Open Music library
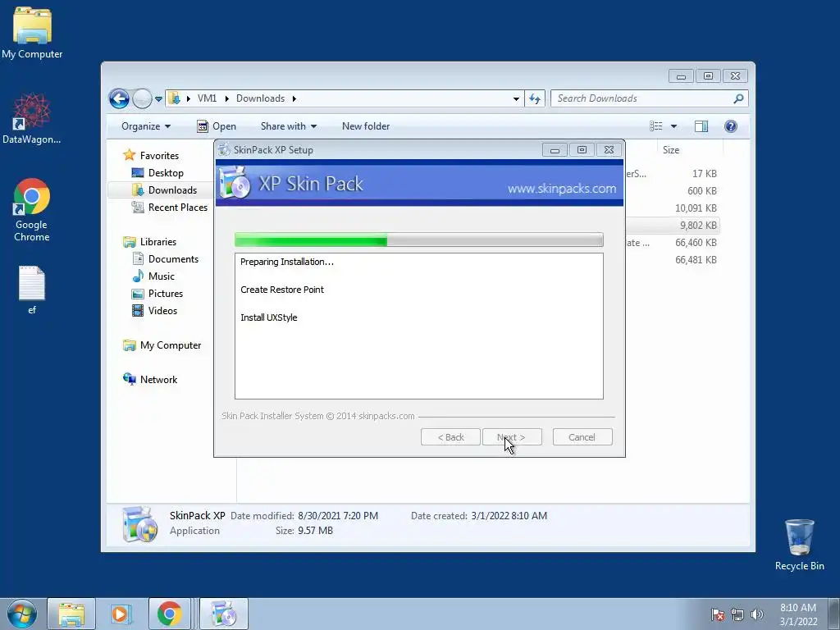The height and width of the screenshot is (630, 840). coord(162,276)
